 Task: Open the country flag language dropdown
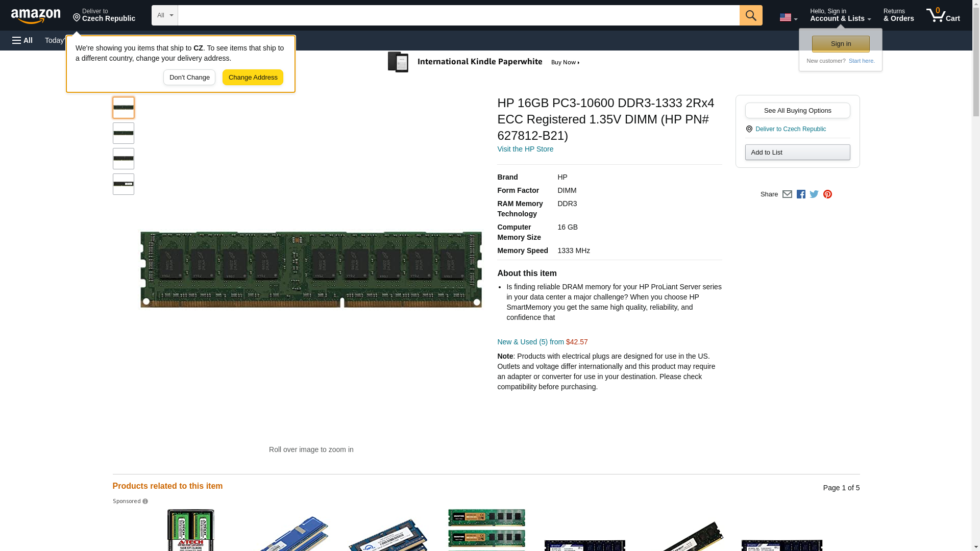[x=788, y=17]
